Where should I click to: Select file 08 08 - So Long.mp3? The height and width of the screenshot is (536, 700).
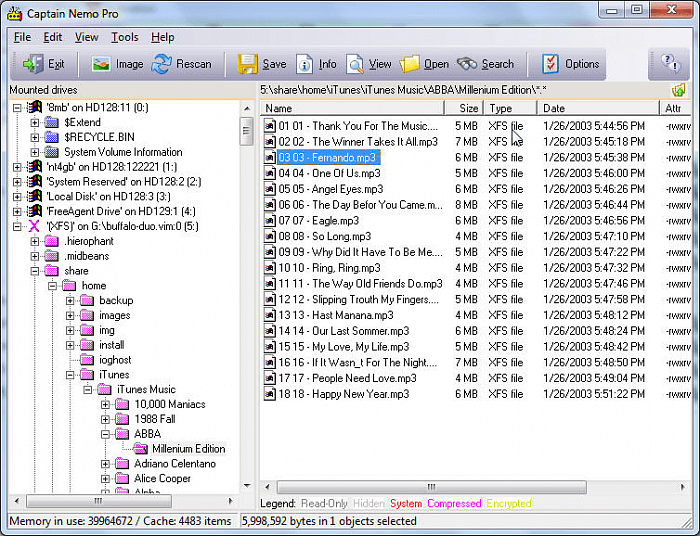click(325, 237)
